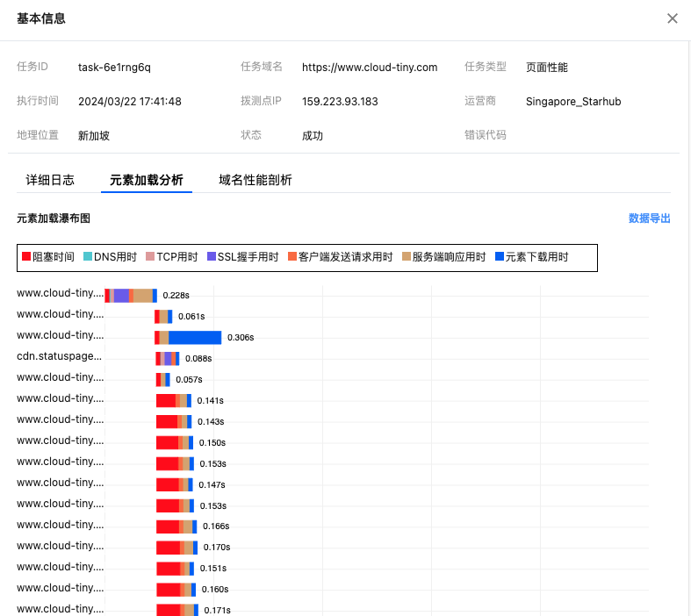Select the 元素加载分析 tab
The height and width of the screenshot is (616, 691).
pos(147,180)
